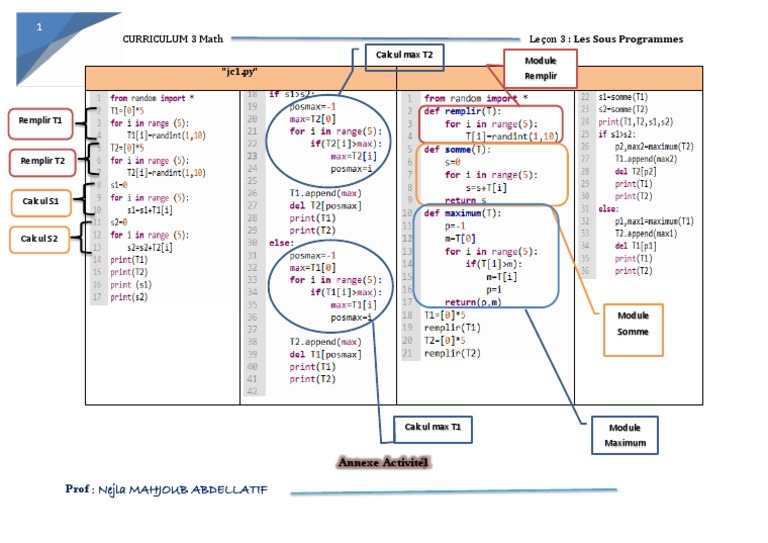Click the "return(p,m)" code line
This screenshot has height=543, width=768.
473,301
